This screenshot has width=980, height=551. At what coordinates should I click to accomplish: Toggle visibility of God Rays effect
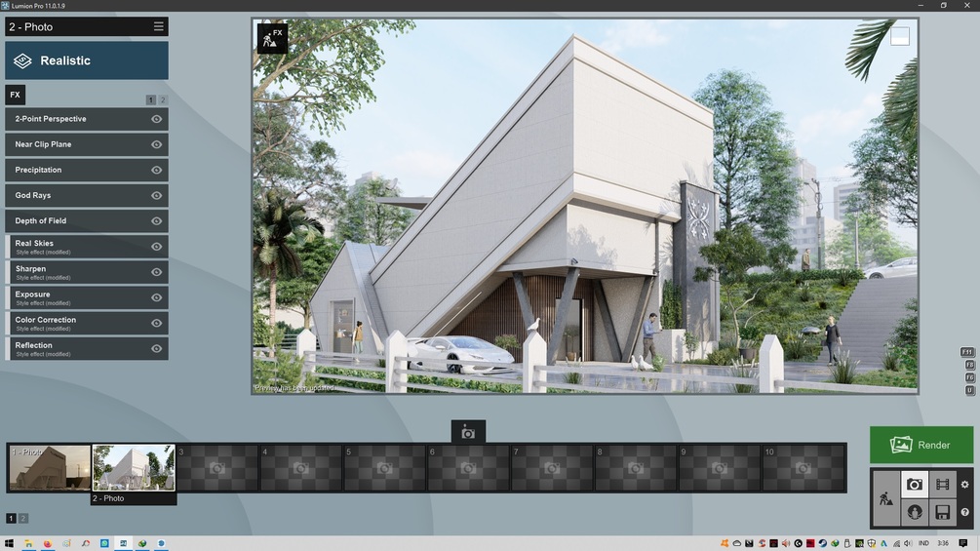coord(157,196)
